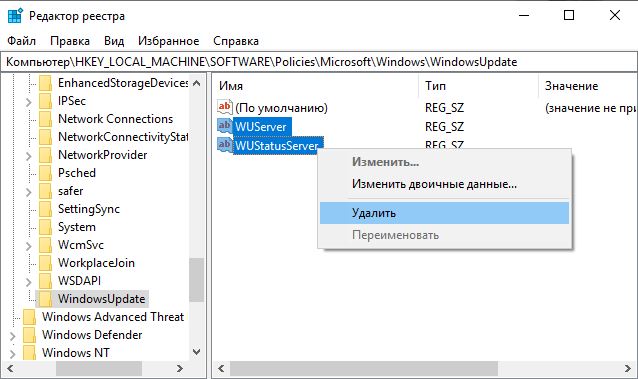Image resolution: width=638 pixels, height=379 pixels.
Task: Select the WindowsUpdate key label
Action: coord(101,299)
